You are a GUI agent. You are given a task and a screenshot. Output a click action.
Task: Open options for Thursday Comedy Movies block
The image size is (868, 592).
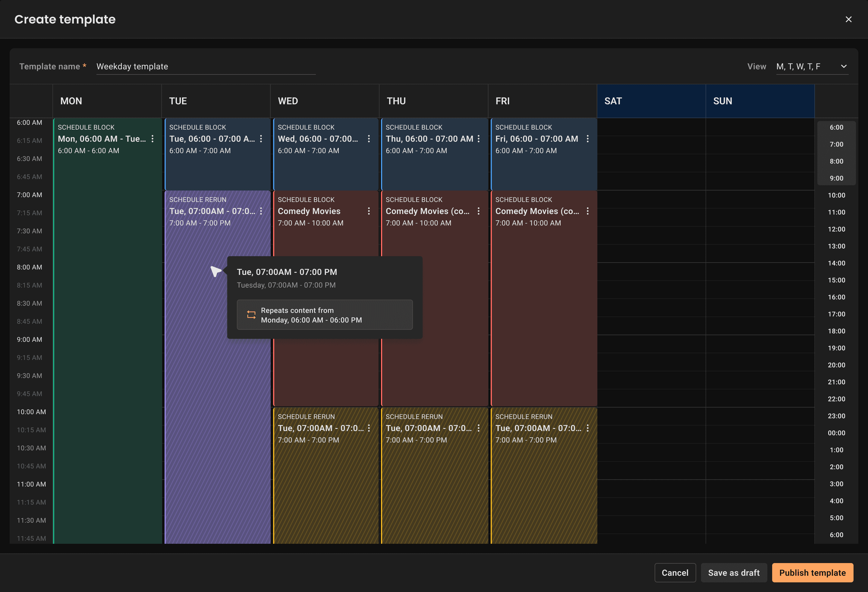click(x=478, y=211)
